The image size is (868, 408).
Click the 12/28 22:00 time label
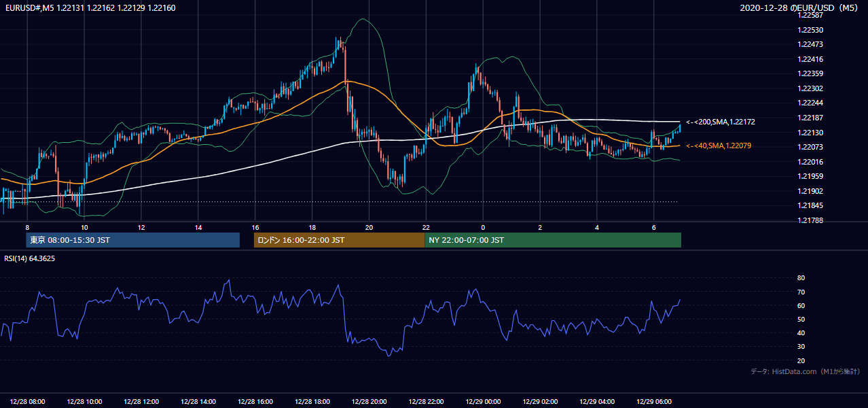(x=427, y=402)
